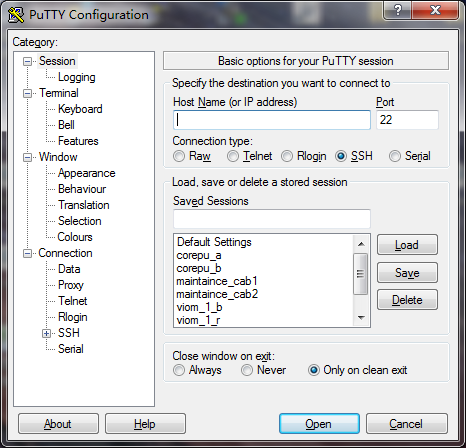Open the Window category
The image size is (466, 448).
(x=58, y=157)
